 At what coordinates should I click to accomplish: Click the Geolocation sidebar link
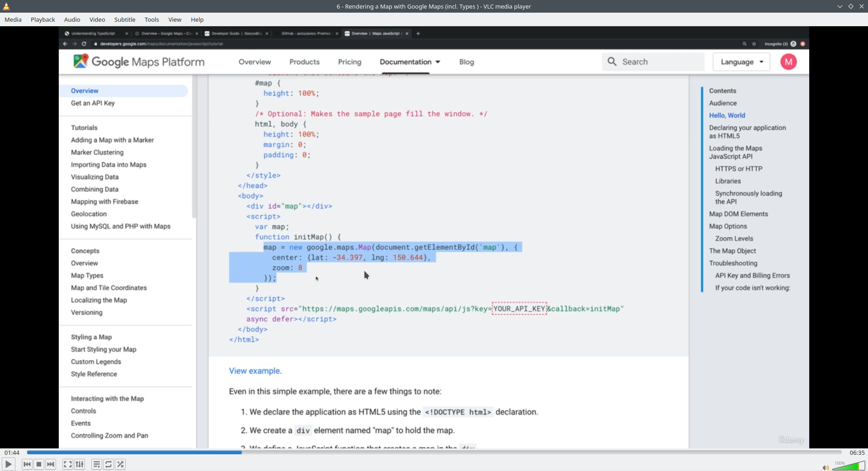point(89,214)
